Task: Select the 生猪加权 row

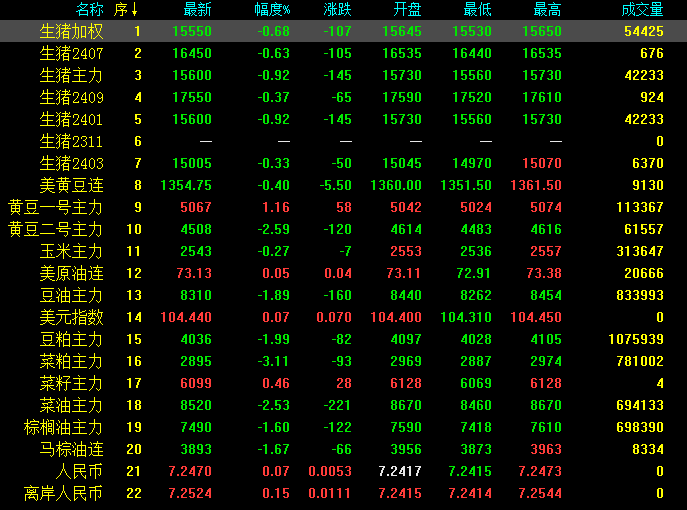Action: click(344, 31)
